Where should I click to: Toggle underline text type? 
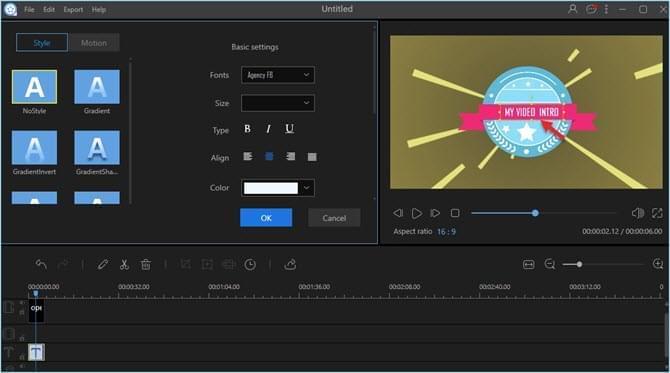[289, 129]
